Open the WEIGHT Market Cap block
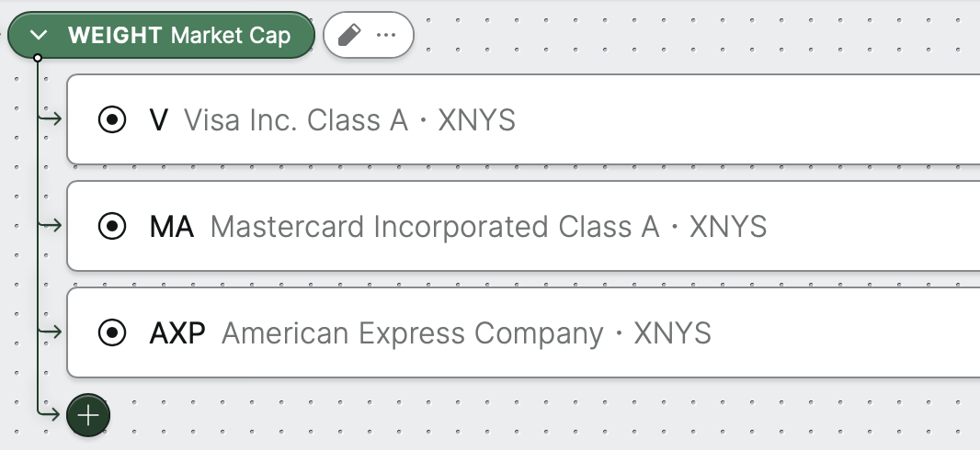 point(161,35)
